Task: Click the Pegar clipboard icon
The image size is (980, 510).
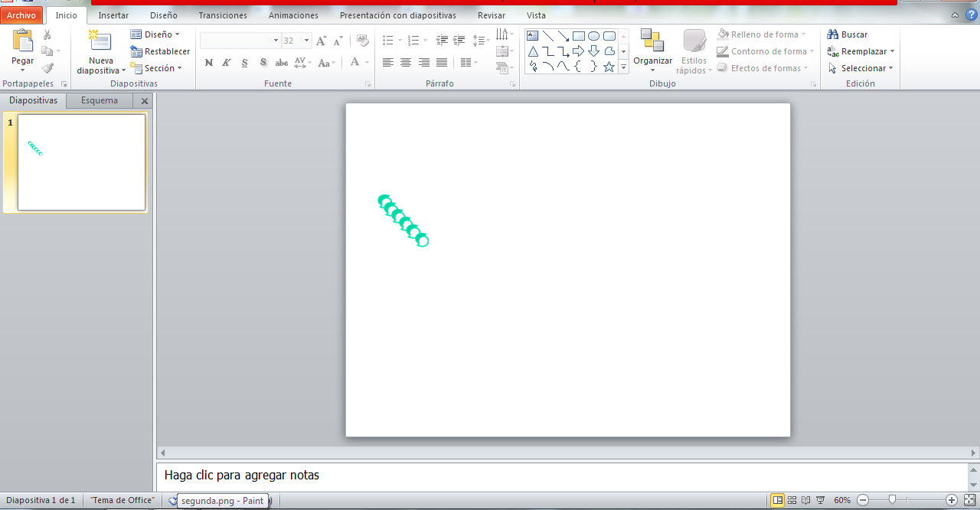Action: point(23,41)
